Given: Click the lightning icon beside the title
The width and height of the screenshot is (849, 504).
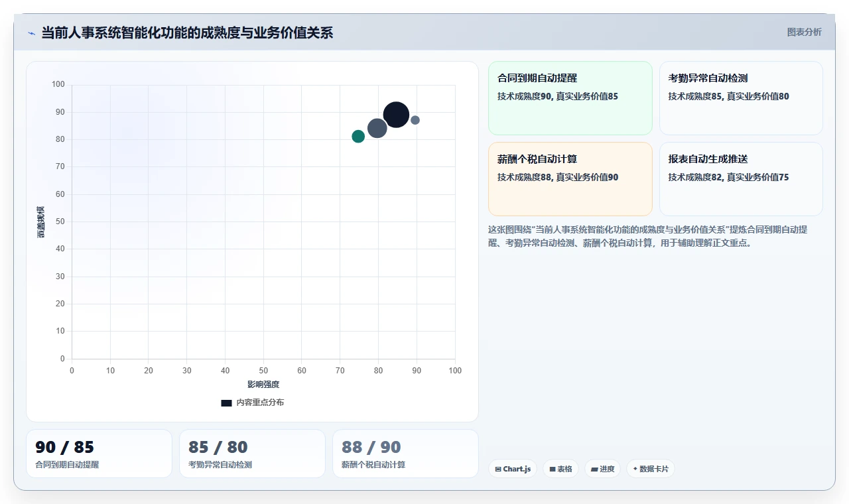Looking at the screenshot, I should tap(31, 32).
